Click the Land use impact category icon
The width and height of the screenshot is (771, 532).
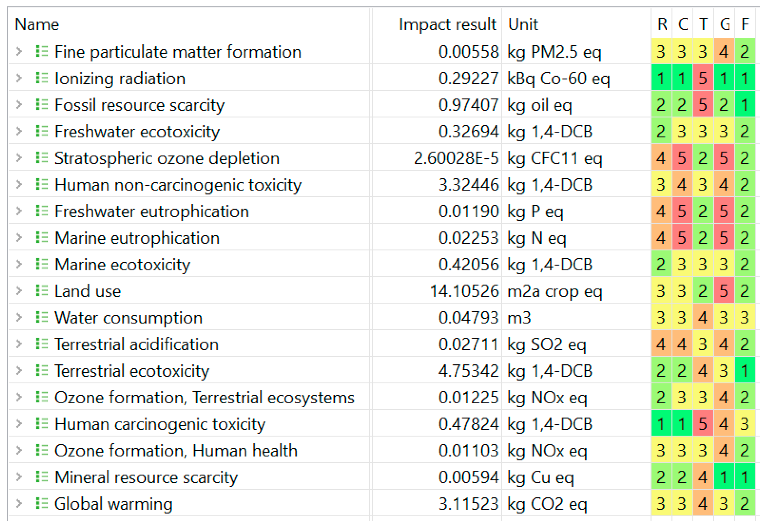click(x=42, y=291)
